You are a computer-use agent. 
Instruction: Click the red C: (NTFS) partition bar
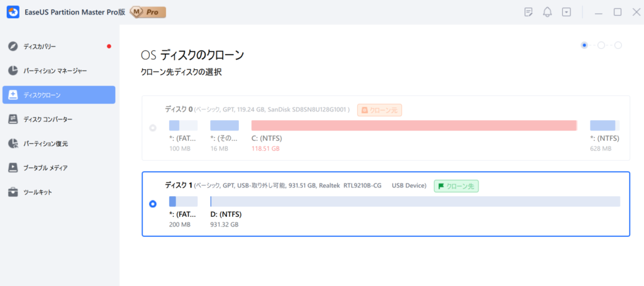(x=414, y=125)
